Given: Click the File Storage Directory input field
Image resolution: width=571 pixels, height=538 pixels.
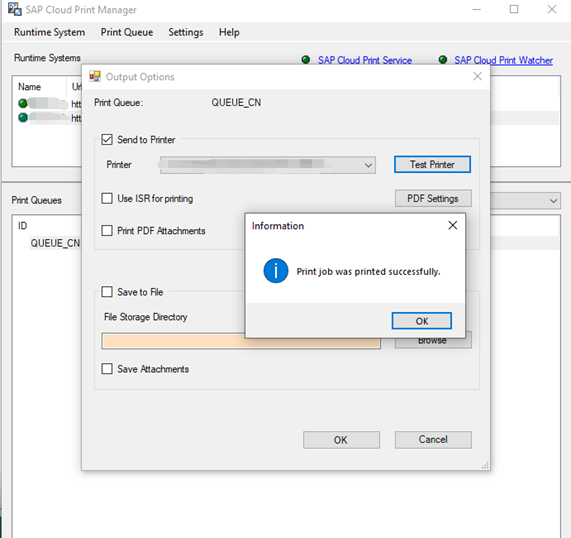Looking at the screenshot, I should click(241, 341).
